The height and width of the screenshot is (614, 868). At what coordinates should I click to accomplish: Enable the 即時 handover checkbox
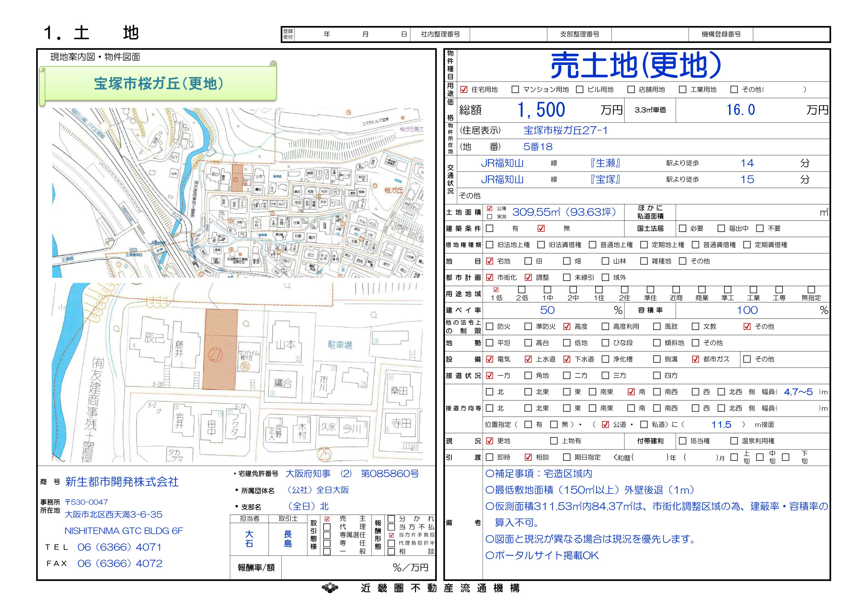(490, 457)
